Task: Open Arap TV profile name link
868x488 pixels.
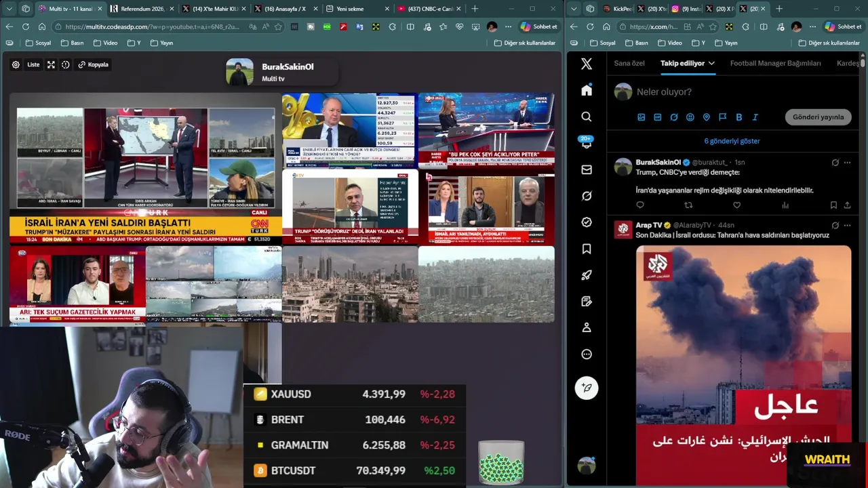Action: (648, 225)
